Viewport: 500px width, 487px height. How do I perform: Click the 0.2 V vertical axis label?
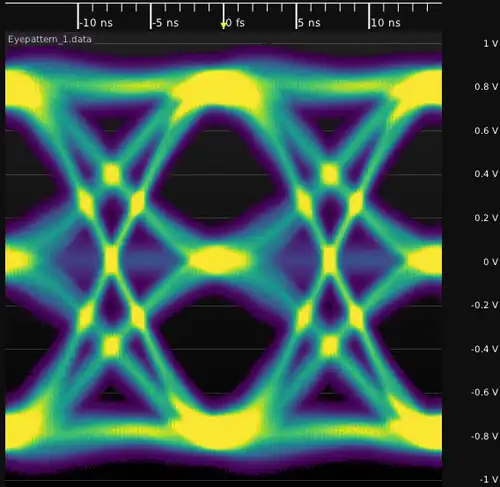click(486, 218)
